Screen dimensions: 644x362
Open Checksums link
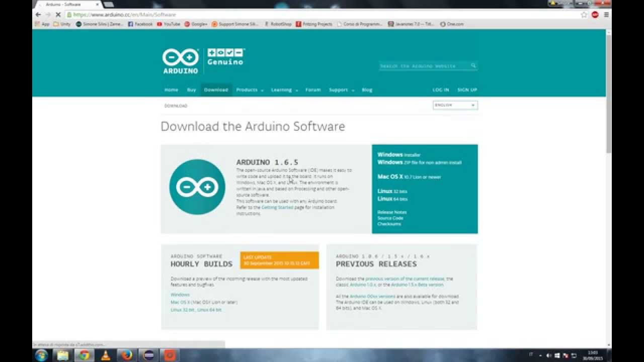tap(389, 224)
